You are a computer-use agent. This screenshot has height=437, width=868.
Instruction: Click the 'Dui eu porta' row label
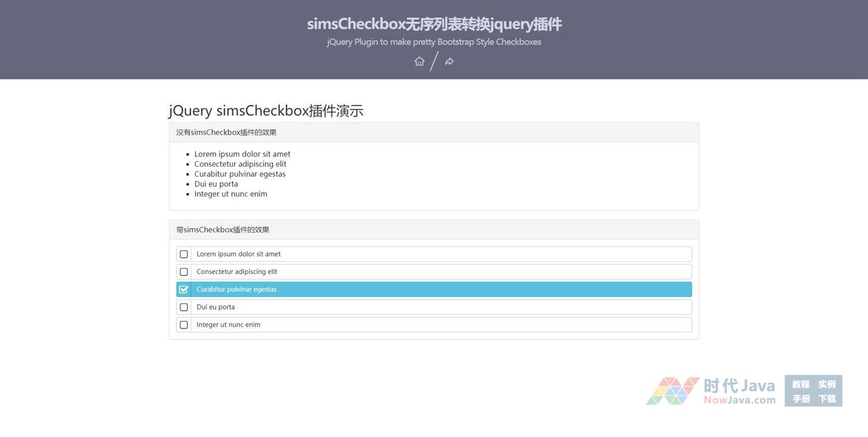coord(216,307)
